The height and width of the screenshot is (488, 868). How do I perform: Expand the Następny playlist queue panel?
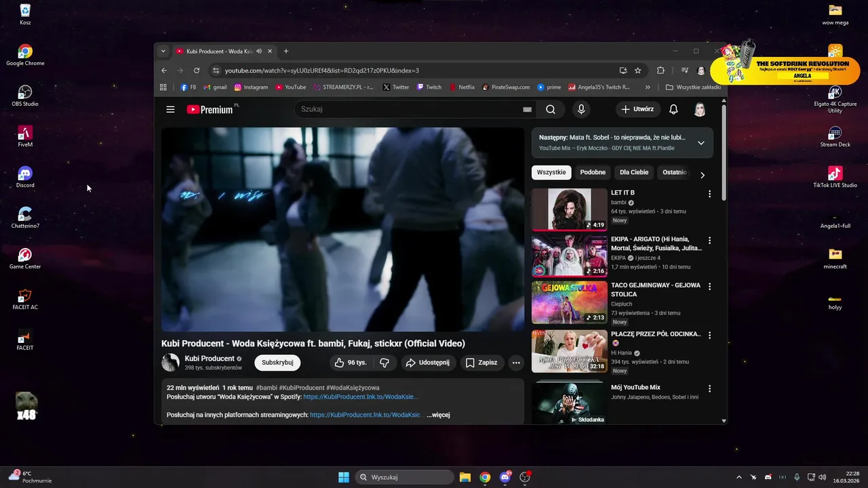pyautogui.click(x=701, y=143)
